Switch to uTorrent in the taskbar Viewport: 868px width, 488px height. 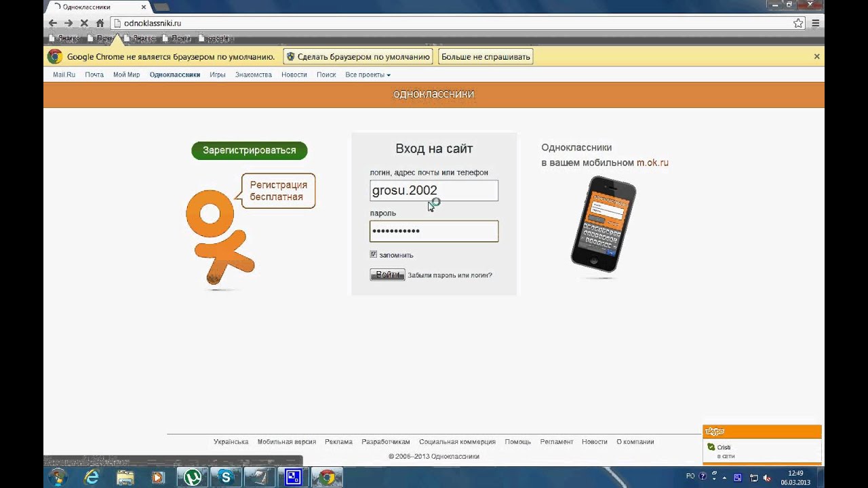193,477
